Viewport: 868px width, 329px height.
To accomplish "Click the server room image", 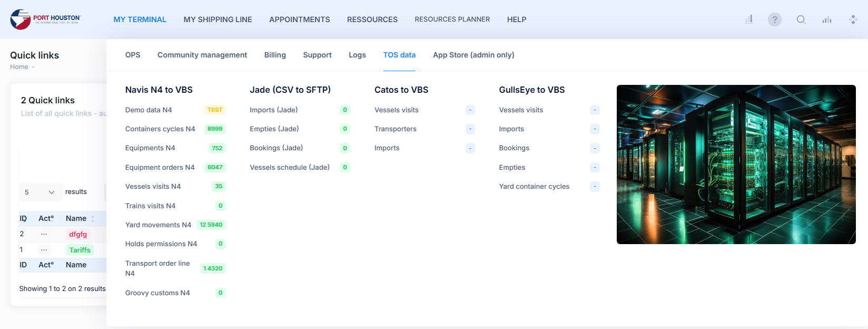I will pyautogui.click(x=736, y=164).
